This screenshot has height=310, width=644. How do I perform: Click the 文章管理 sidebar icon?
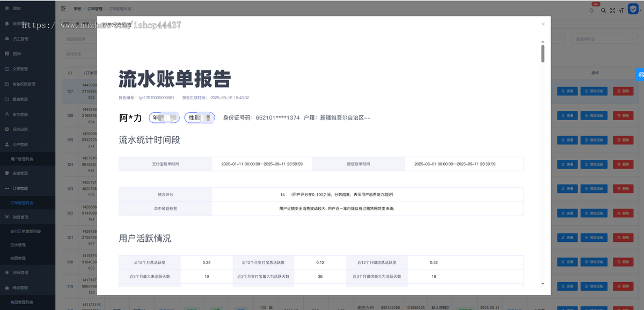[x=7, y=69]
